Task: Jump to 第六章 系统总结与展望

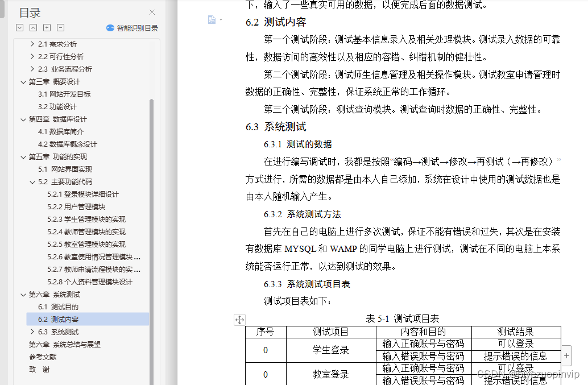Action: coord(64,345)
